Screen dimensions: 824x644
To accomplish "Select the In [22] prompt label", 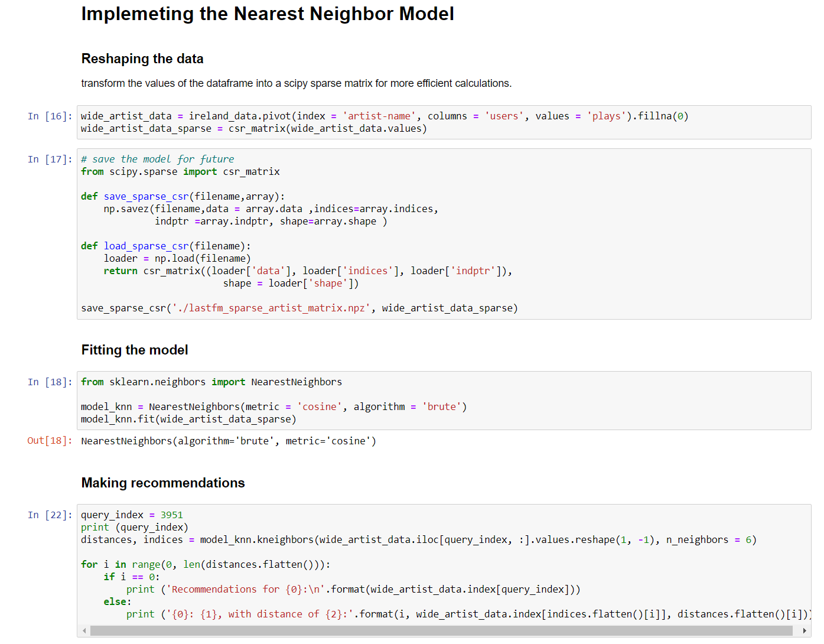I will click(50, 515).
